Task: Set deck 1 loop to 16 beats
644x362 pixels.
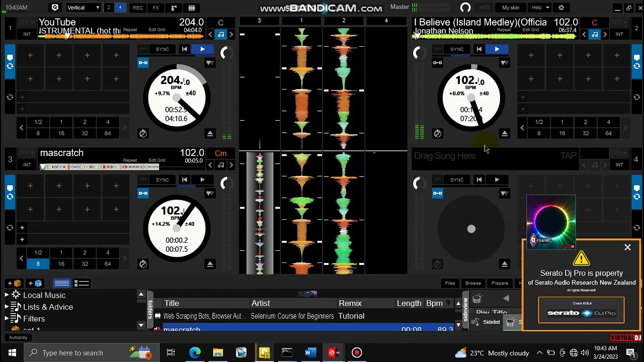Action: click(61, 133)
